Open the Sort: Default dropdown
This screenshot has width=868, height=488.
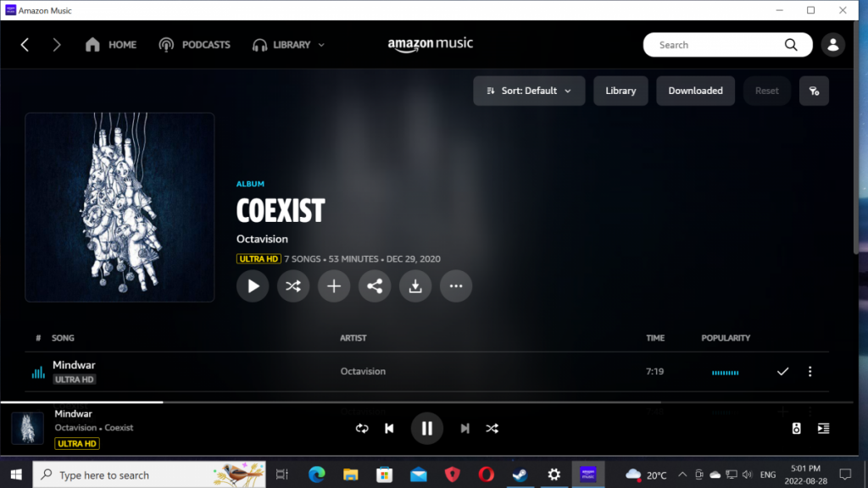(529, 91)
